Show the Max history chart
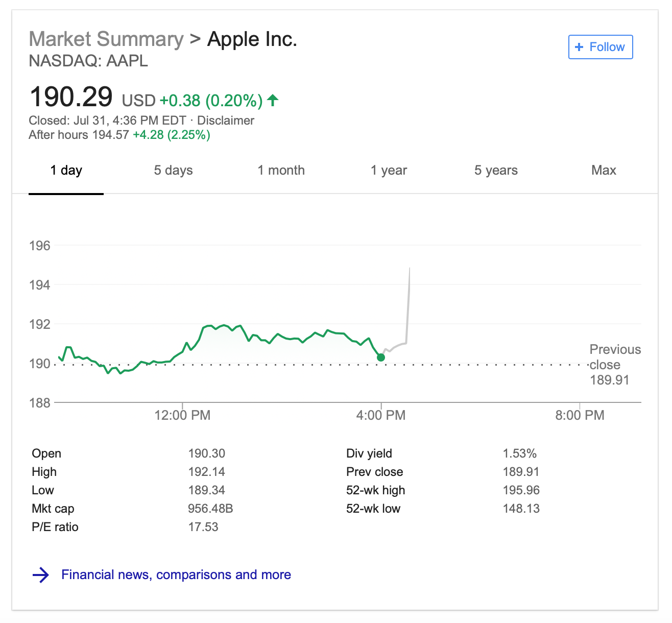672x623 pixels. (603, 170)
